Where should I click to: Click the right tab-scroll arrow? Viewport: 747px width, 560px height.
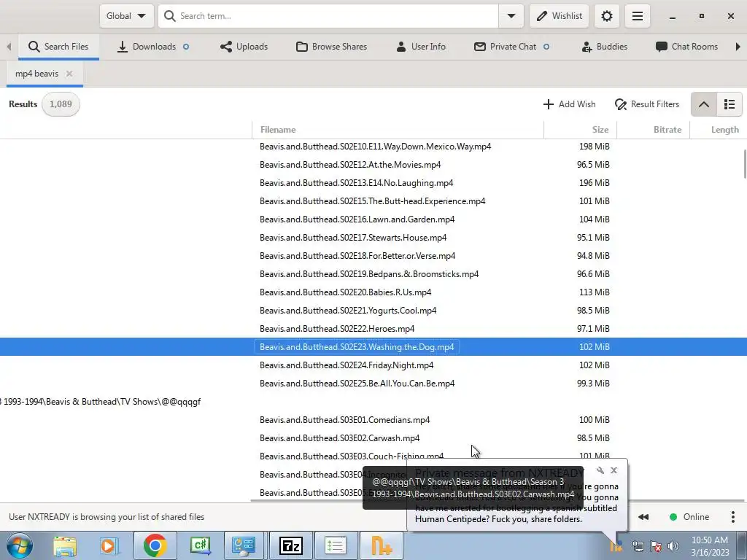pyautogui.click(x=738, y=47)
